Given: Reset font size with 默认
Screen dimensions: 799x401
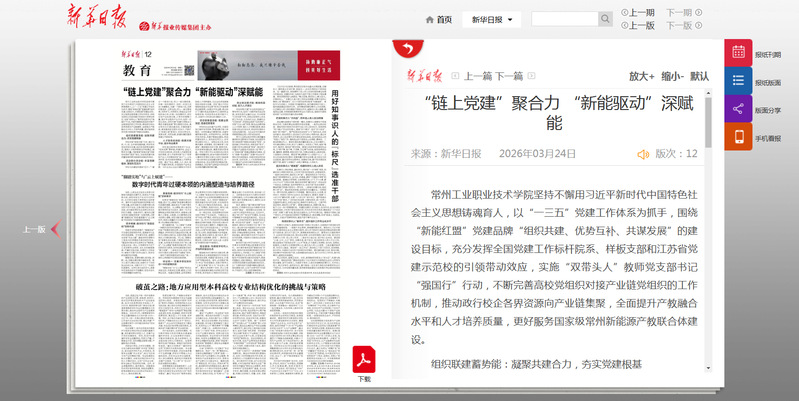Looking at the screenshot, I should pyautogui.click(x=700, y=76).
